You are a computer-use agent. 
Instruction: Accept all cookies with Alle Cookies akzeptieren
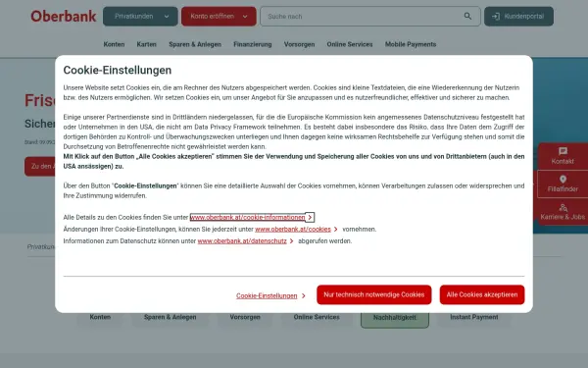coord(482,294)
